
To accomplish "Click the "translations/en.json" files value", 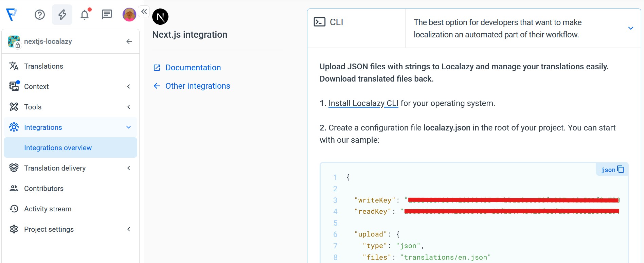I will [x=445, y=257].
